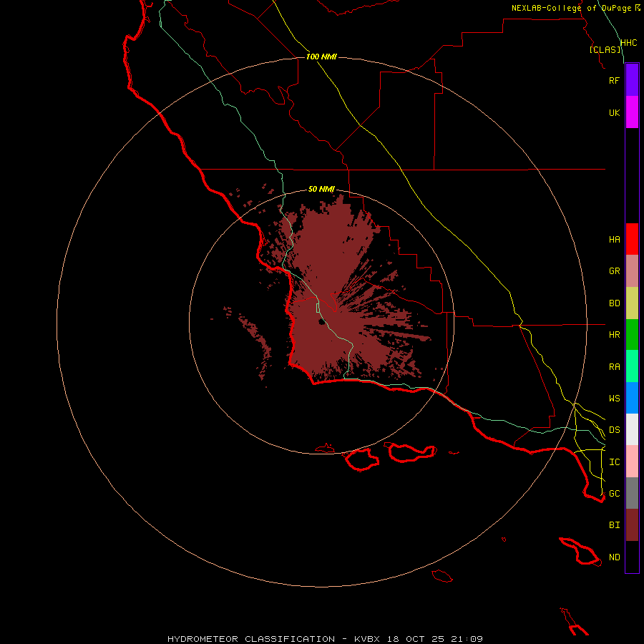This screenshot has width=644, height=644.
Task: Click the mint green RA color swatch
Action: 632,366
